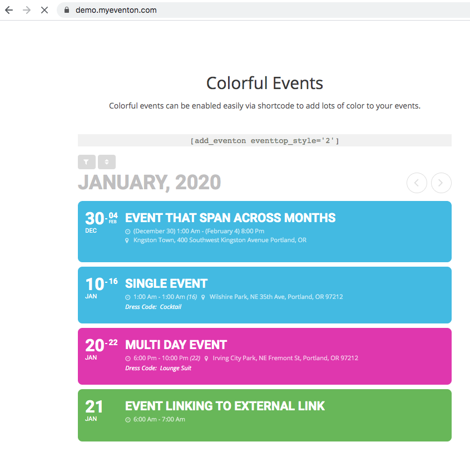Go back using the browser back arrow
The height and width of the screenshot is (476, 470).
click(9, 10)
